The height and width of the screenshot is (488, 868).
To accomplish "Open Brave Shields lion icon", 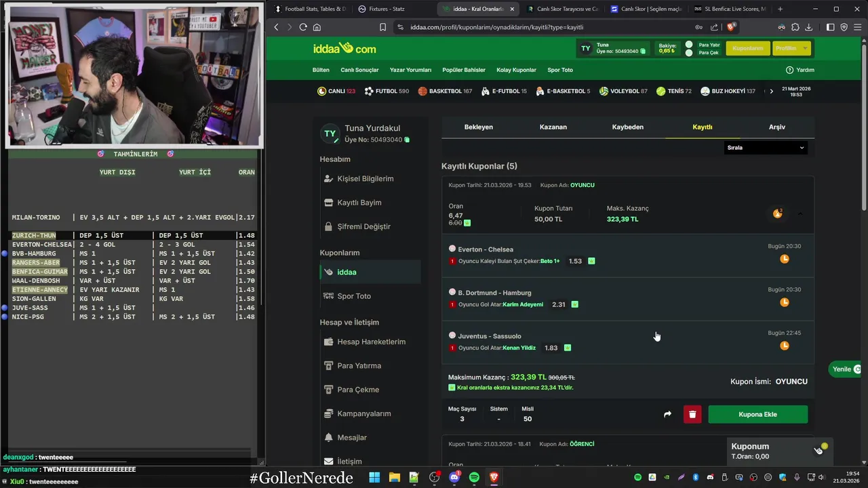I will [x=730, y=27].
